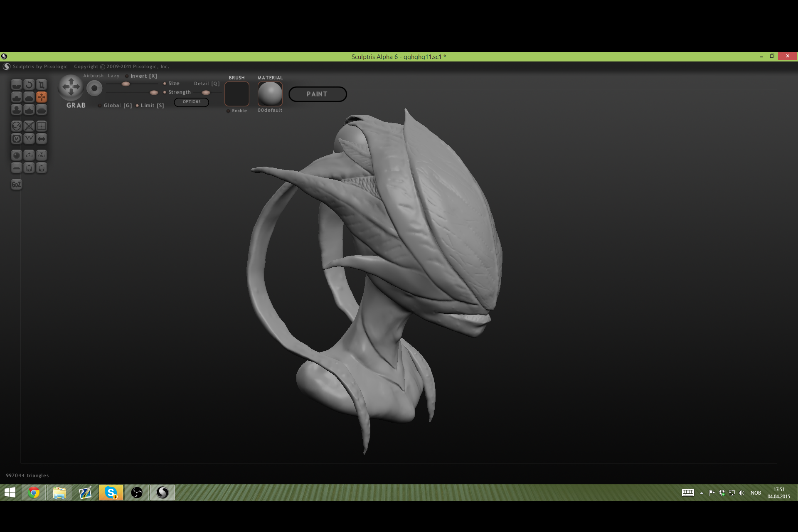
Task: Click the Subdivide All grid icon
Action: coord(42,126)
